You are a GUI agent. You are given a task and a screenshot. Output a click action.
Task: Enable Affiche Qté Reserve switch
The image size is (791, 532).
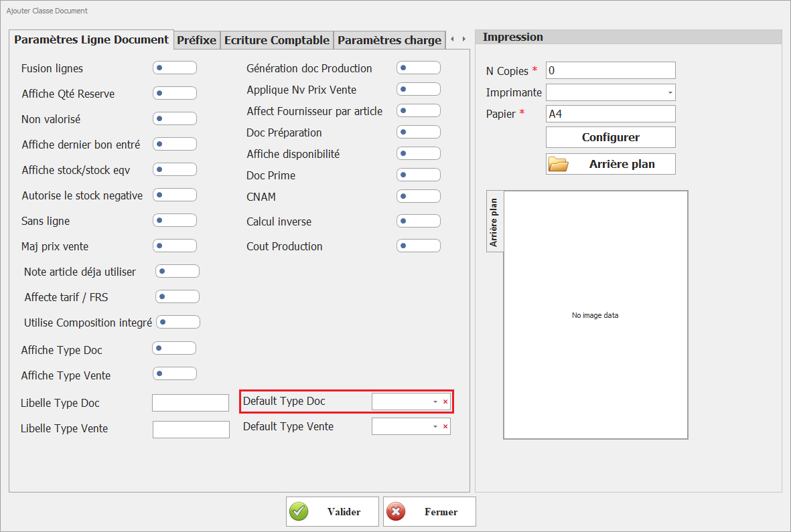[x=175, y=93]
